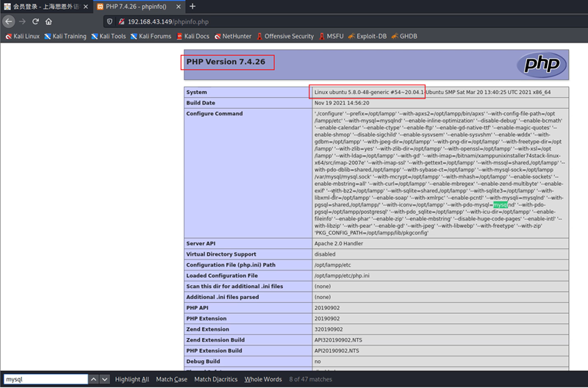This screenshot has height=388, width=588.
Task: Click the shield tracking protection icon
Action: pyautogui.click(x=110, y=21)
